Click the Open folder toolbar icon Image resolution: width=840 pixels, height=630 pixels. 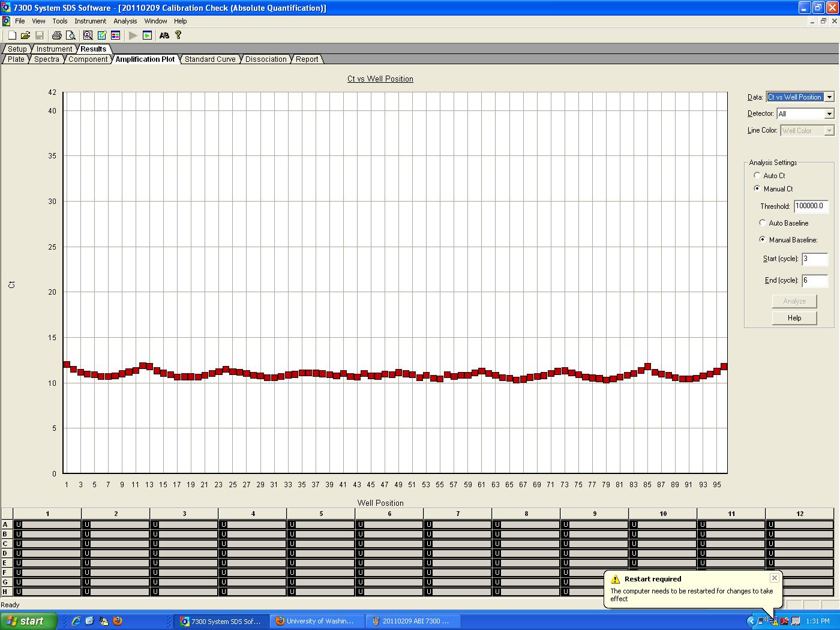(x=25, y=35)
